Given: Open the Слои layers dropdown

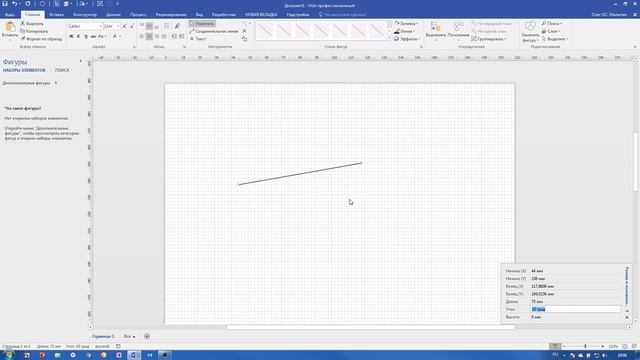Looking at the screenshot, I should pyautogui.click(x=551, y=31).
